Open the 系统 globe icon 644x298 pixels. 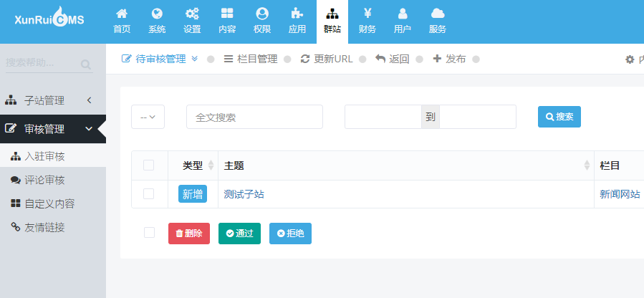157,14
